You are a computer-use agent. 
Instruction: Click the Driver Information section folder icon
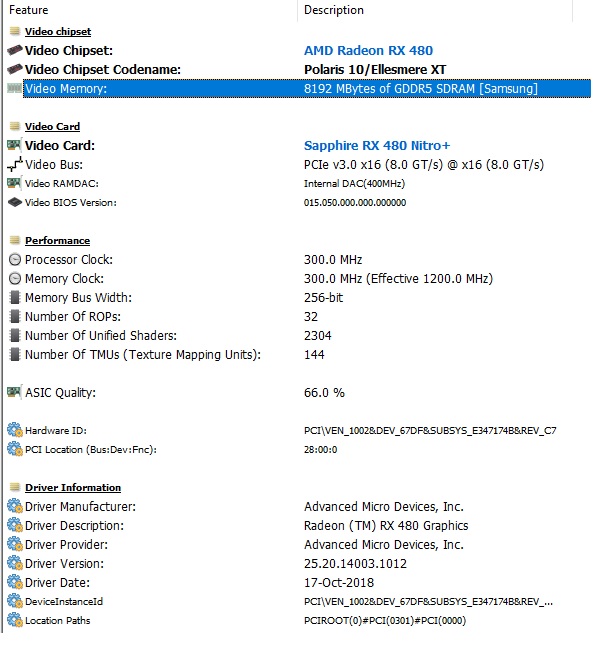pyautogui.click(x=15, y=487)
